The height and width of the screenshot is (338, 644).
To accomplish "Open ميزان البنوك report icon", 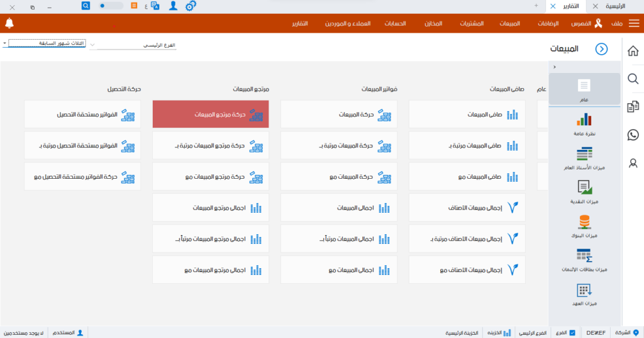I will tap(584, 227).
